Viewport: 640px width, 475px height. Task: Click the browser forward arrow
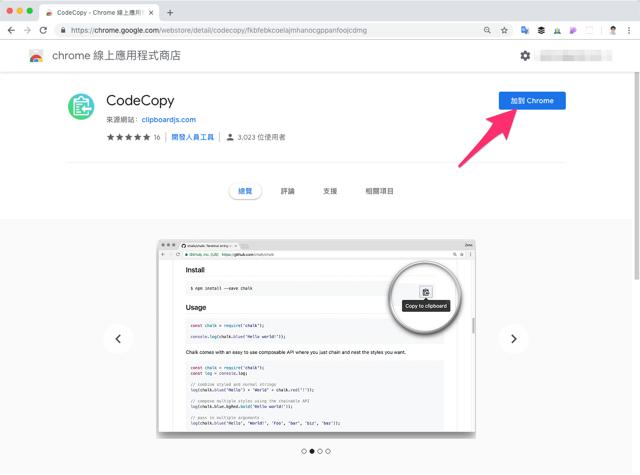(x=27, y=30)
